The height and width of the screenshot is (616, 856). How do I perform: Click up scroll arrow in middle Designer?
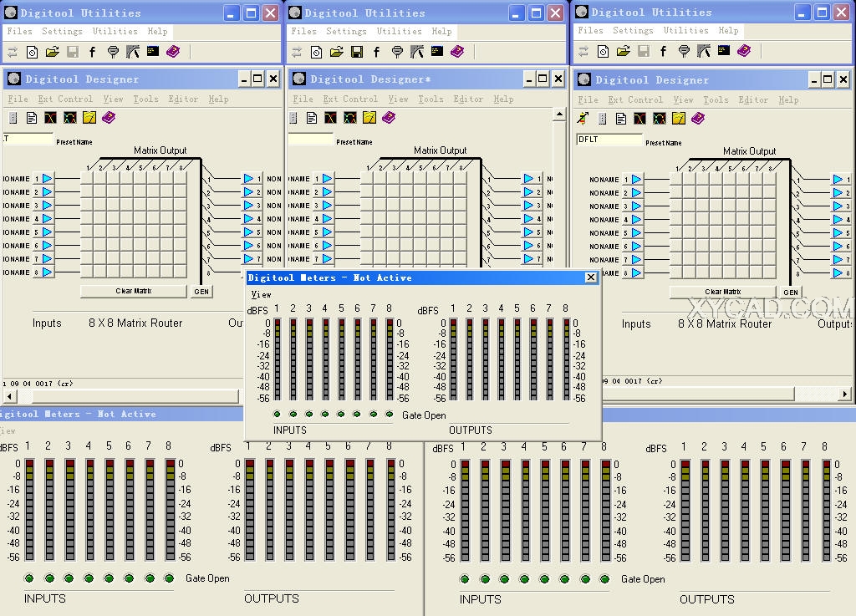click(559, 115)
